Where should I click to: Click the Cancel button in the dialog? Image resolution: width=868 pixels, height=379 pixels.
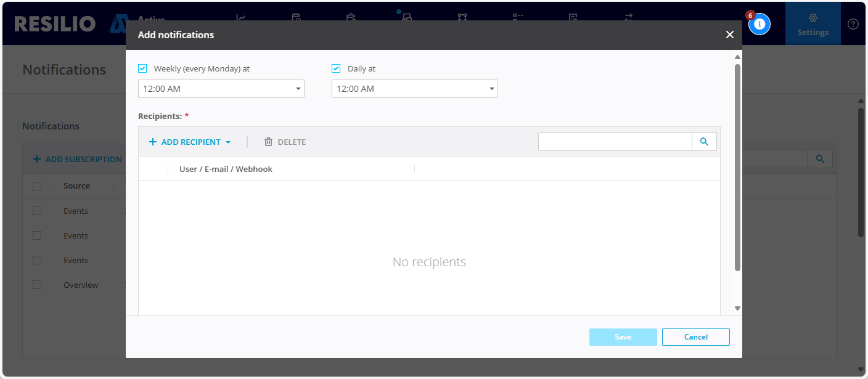click(695, 336)
